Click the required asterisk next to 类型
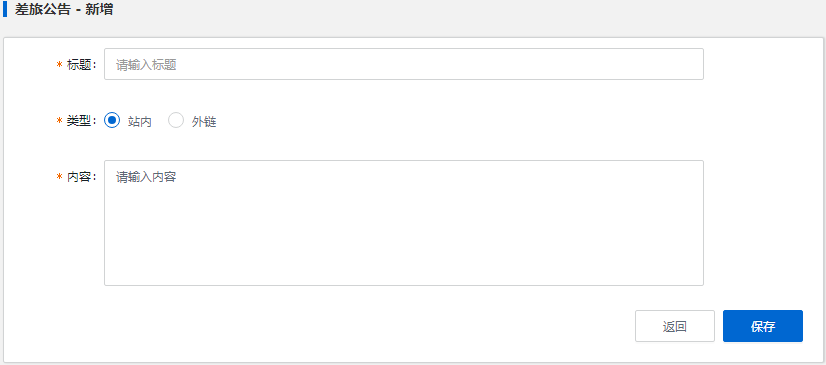 coord(60,121)
